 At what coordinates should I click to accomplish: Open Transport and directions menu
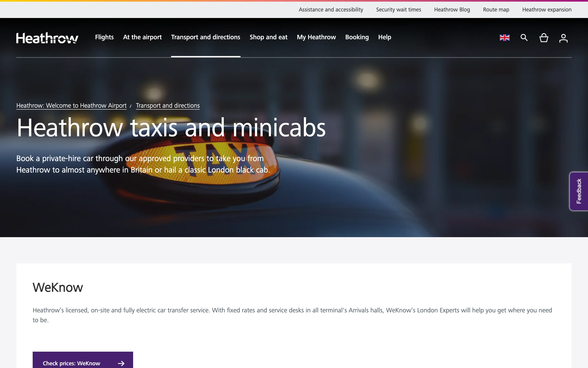point(206,37)
